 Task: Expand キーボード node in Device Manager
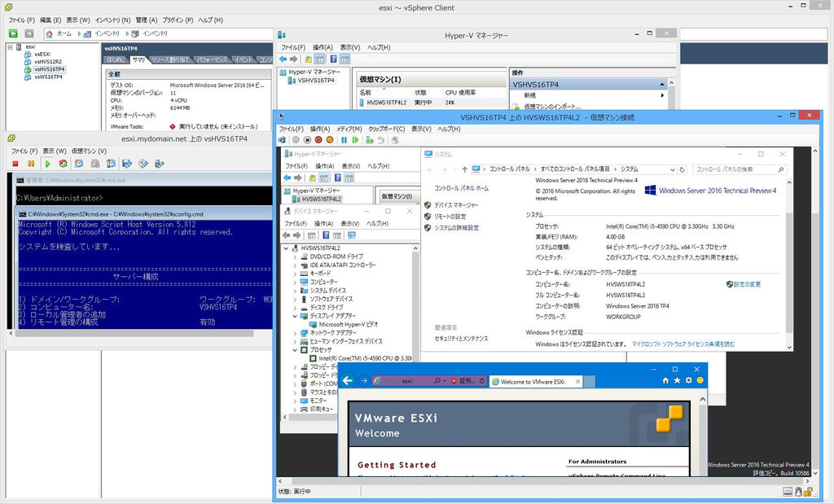295,274
